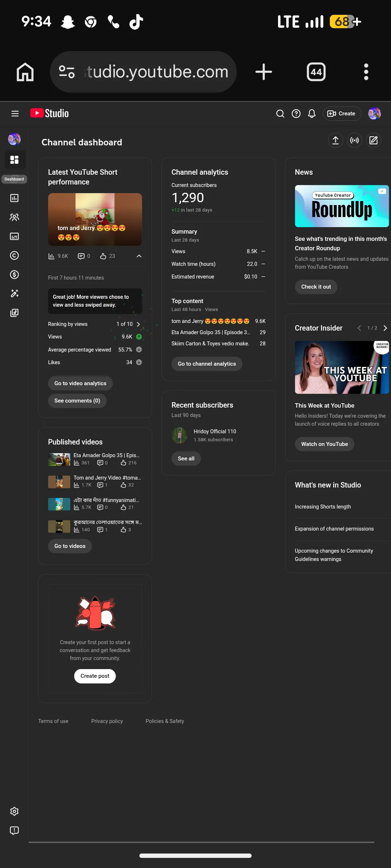Screen dimensions: 391x868
Task: Click the YouTube Studio logo
Action: tap(50, 113)
